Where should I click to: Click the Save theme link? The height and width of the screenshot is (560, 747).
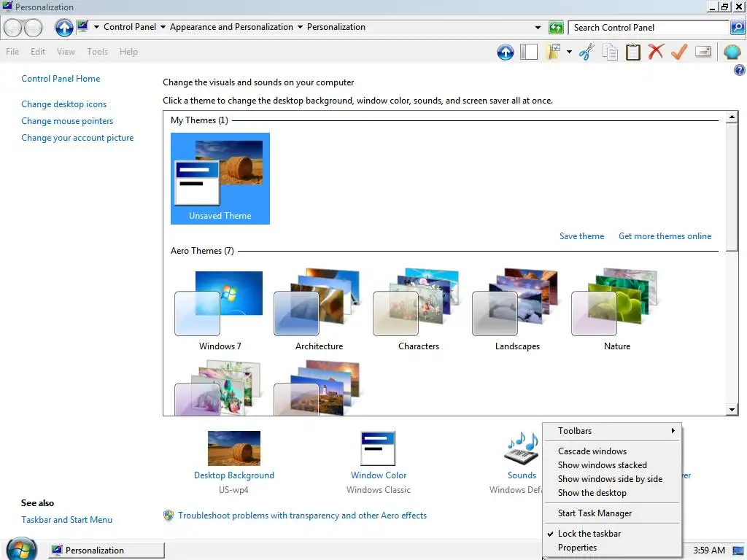(581, 236)
